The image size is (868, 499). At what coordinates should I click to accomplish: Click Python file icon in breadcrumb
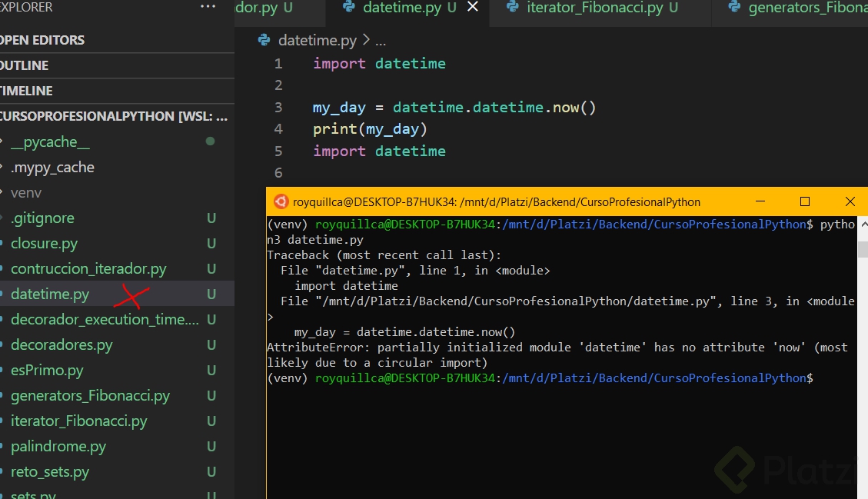264,40
